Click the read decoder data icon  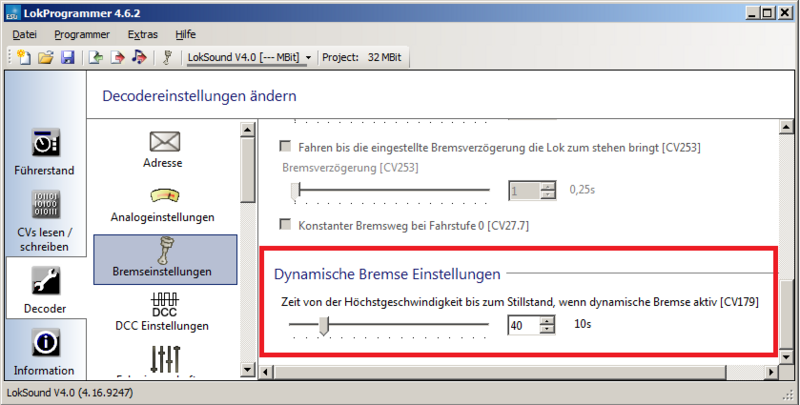[x=95, y=57]
